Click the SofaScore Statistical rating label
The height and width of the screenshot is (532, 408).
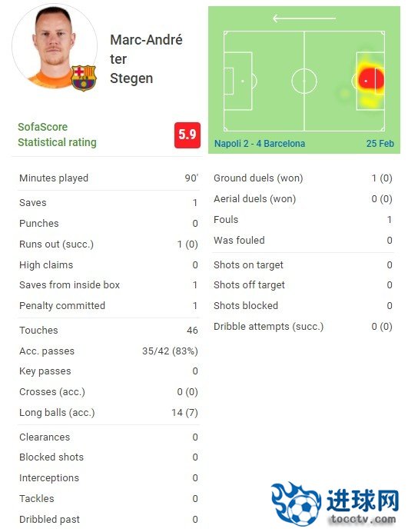point(57,135)
